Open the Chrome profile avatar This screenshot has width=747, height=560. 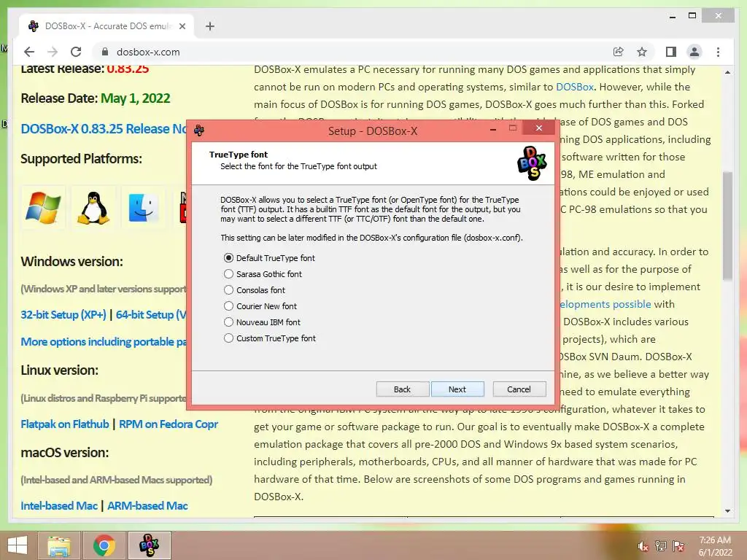[x=694, y=52]
